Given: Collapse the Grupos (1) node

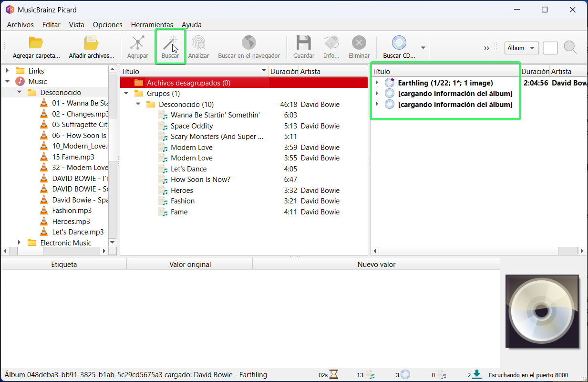Looking at the screenshot, I should pyautogui.click(x=126, y=94).
